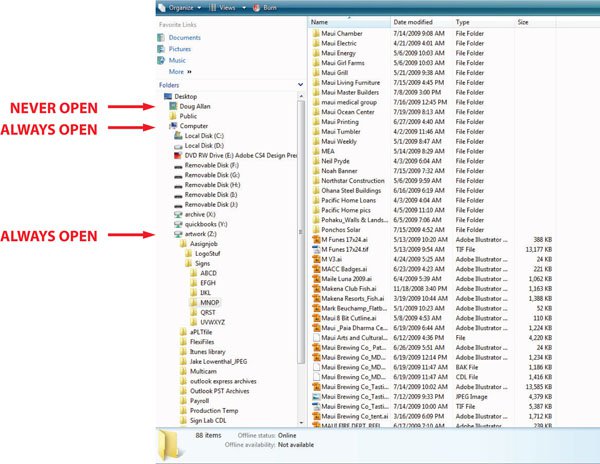Click the Maui 8 Bit Cutline.ai icon
The width and height of the screenshot is (600, 464).
click(316, 318)
